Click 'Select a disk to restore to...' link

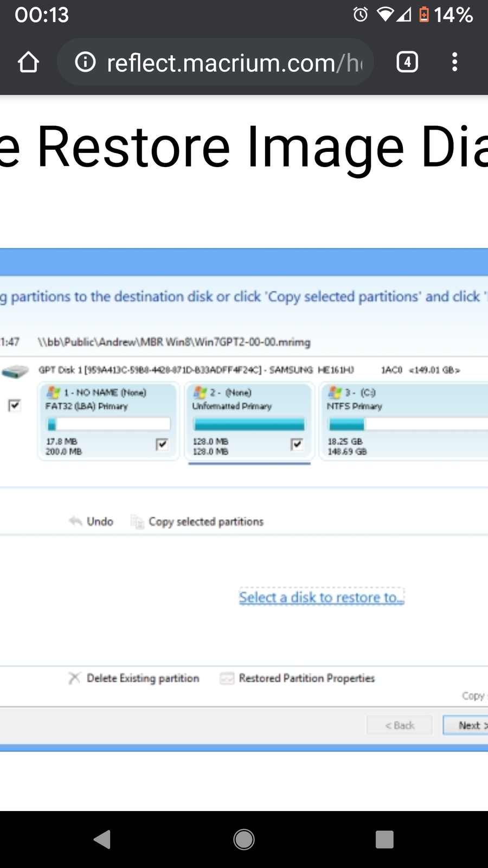point(322,597)
